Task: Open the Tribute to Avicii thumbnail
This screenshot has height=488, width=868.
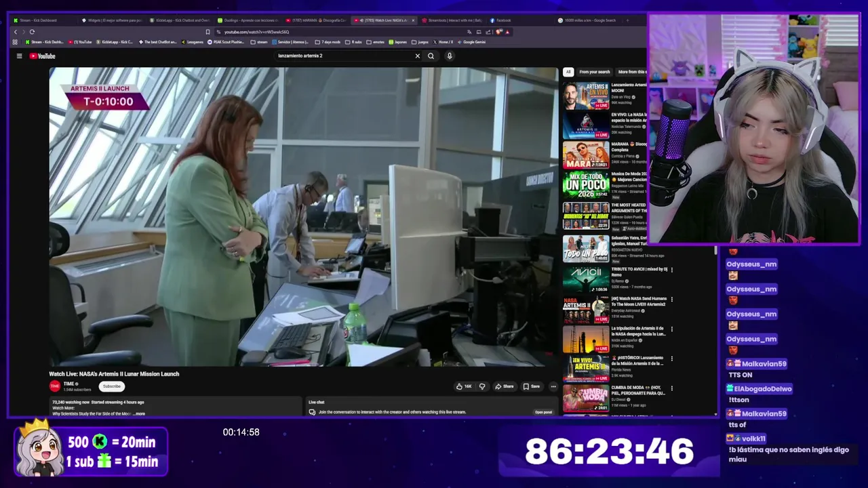Action: tap(586, 280)
